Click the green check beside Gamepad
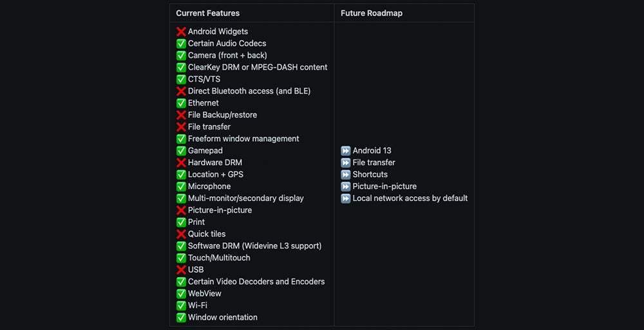Viewport: 644px width, 330px height. point(181,151)
